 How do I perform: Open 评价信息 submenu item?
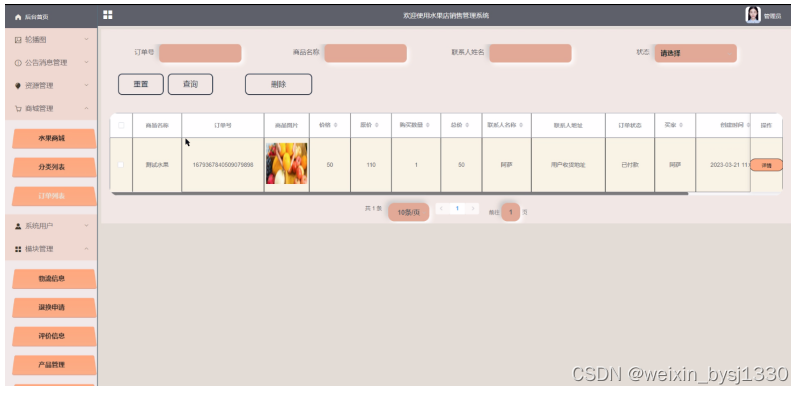click(53, 336)
